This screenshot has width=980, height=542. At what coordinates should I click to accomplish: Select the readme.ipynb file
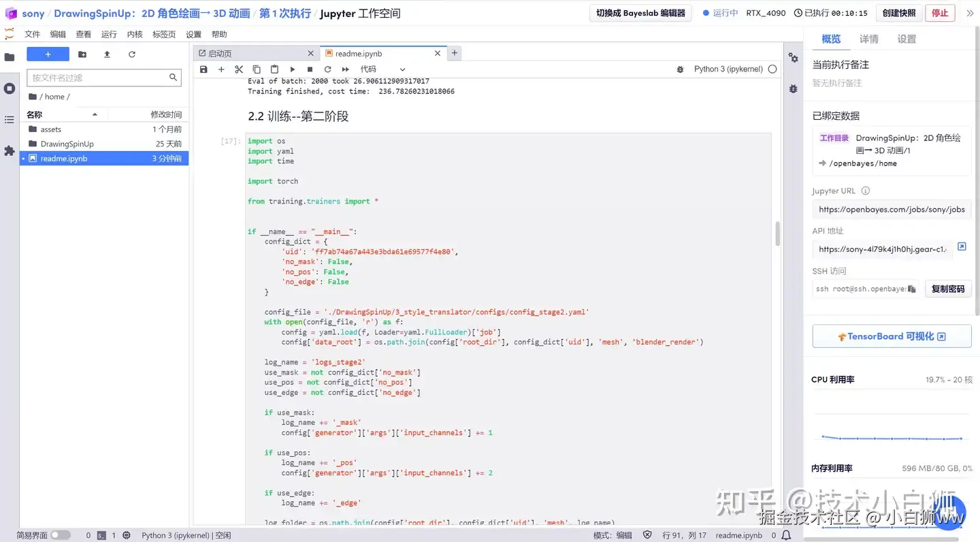(104, 158)
